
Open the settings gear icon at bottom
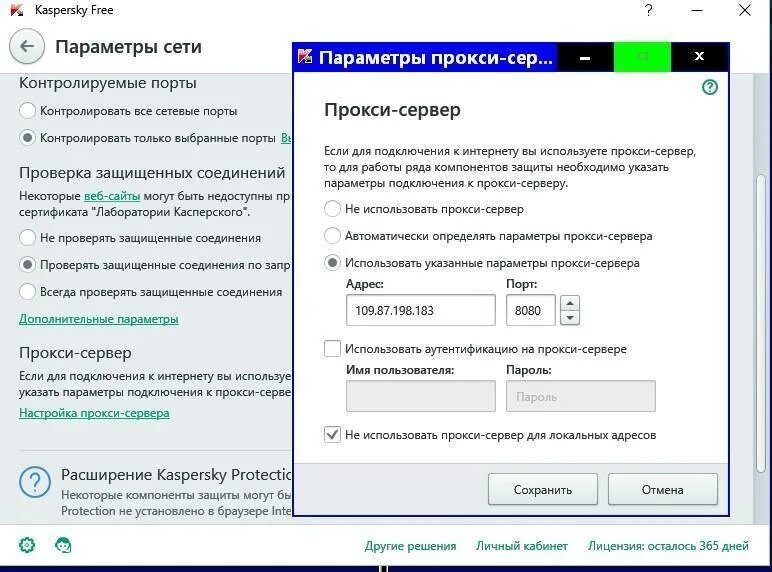[27, 545]
